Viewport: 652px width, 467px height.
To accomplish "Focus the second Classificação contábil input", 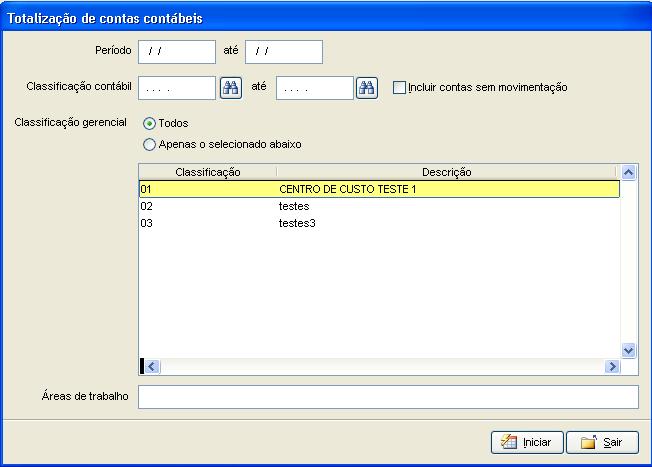I will click(315, 88).
